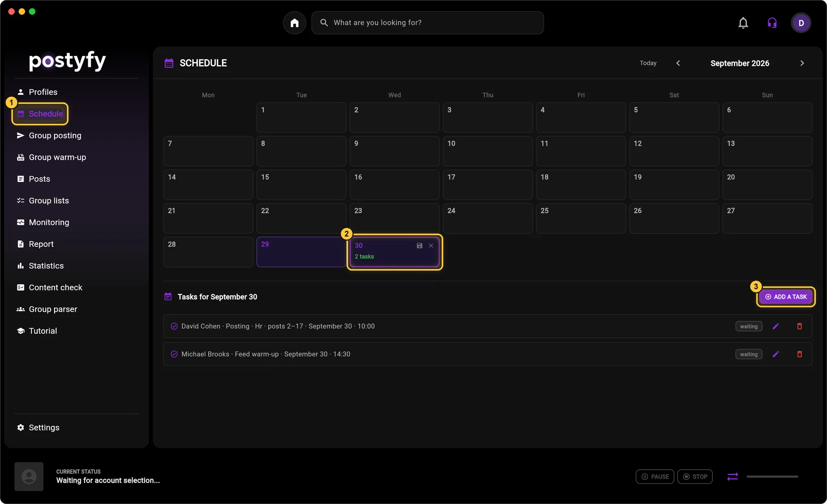Open Schedule in the sidebar
This screenshot has width=827, height=504.
tap(40, 114)
